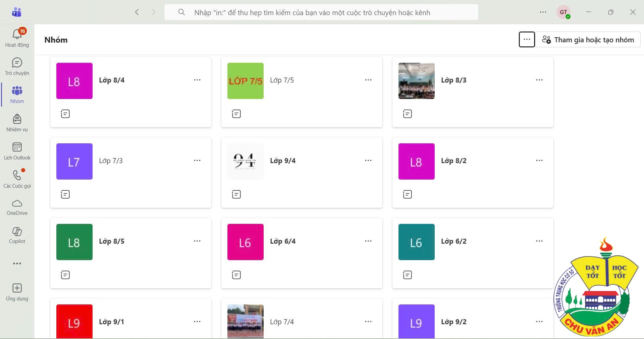The height and width of the screenshot is (339, 644).
Task: Open Ứng dụng apps store
Action: (17, 292)
